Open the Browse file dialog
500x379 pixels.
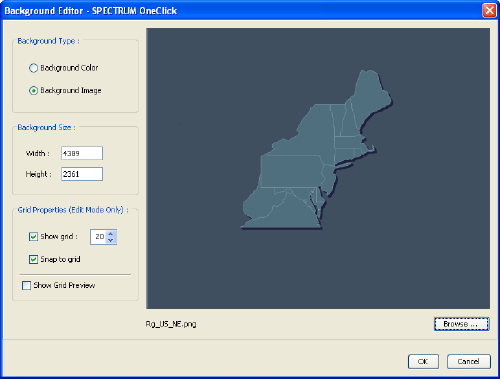pyautogui.click(x=462, y=324)
